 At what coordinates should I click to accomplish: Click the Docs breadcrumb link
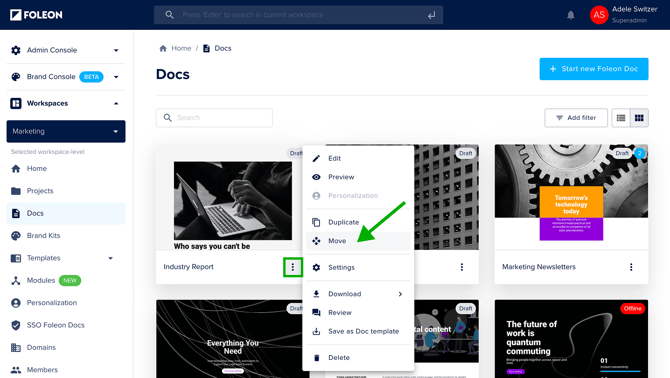(x=217, y=48)
